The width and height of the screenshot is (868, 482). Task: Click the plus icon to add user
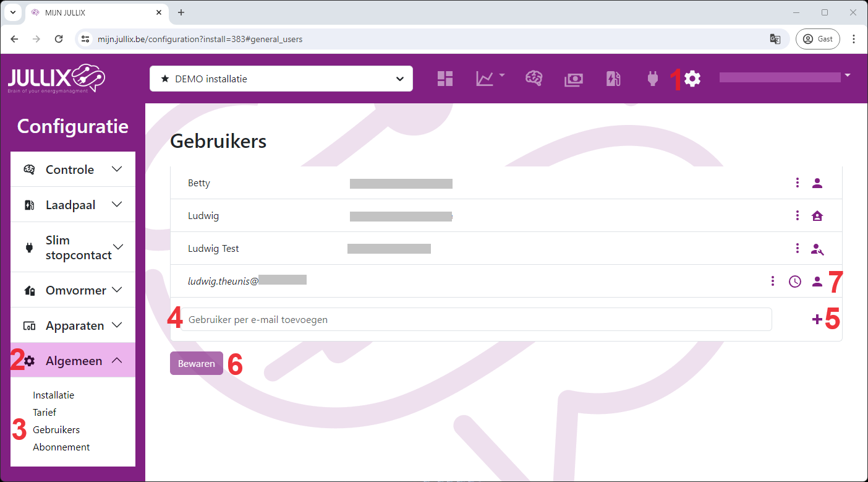click(817, 319)
